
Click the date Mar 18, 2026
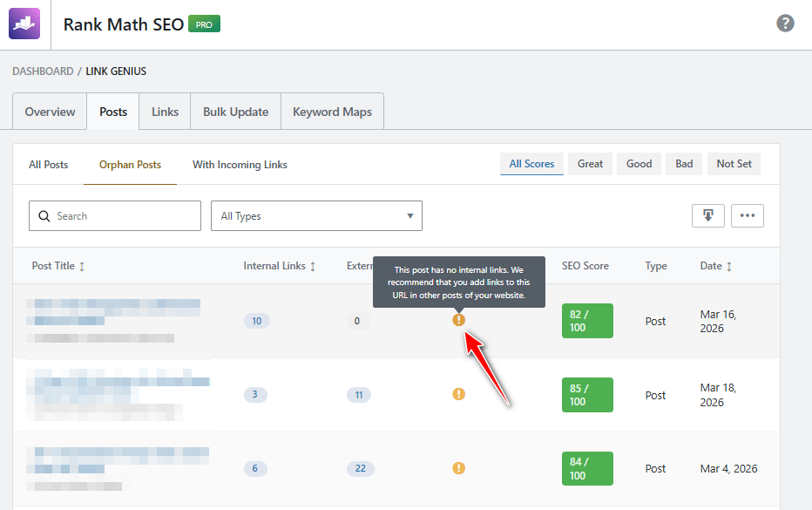(x=718, y=395)
